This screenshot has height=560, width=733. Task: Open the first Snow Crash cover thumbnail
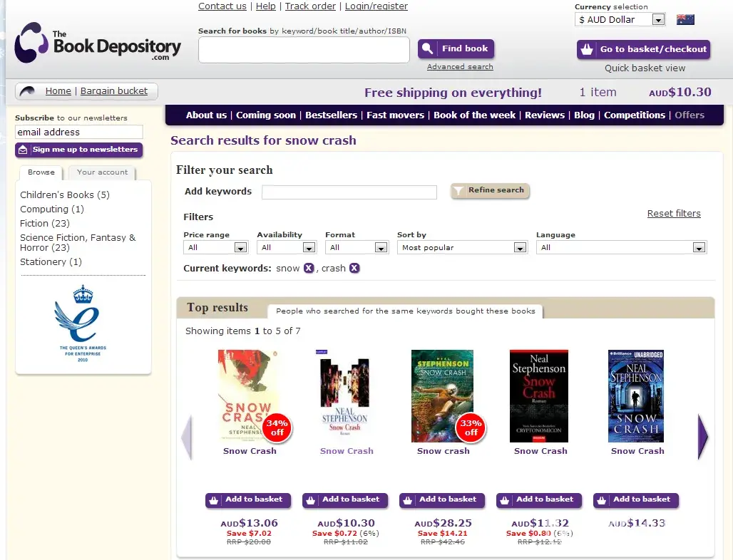(248, 395)
